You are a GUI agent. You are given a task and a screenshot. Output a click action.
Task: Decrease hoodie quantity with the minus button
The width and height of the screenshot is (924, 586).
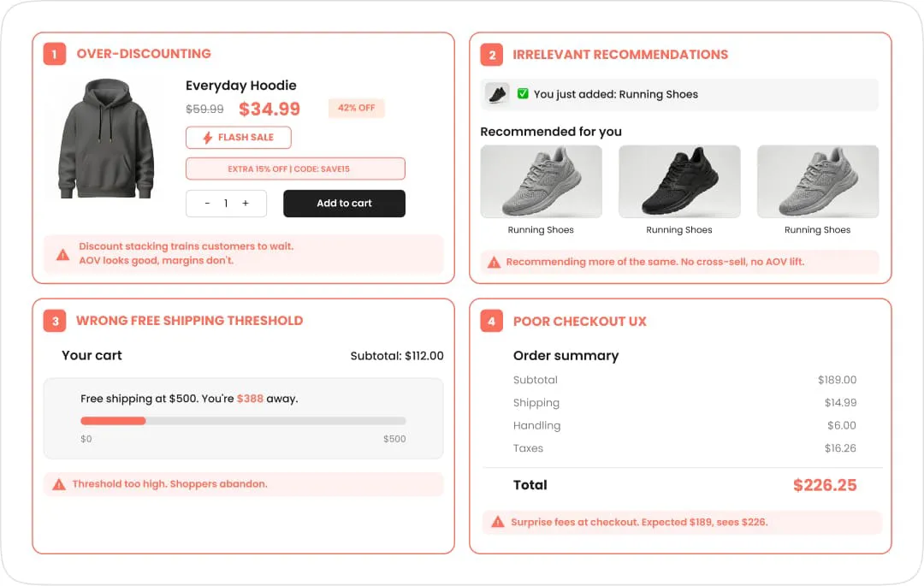pyautogui.click(x=207, y=204)
